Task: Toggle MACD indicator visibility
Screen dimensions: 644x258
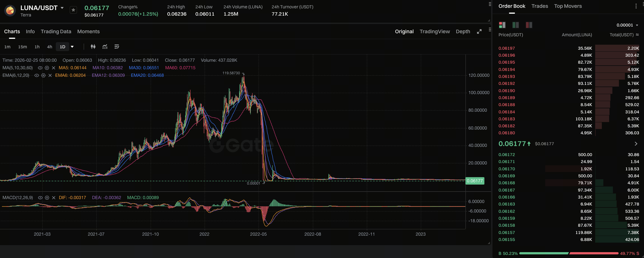Action: tap(40, 198)
